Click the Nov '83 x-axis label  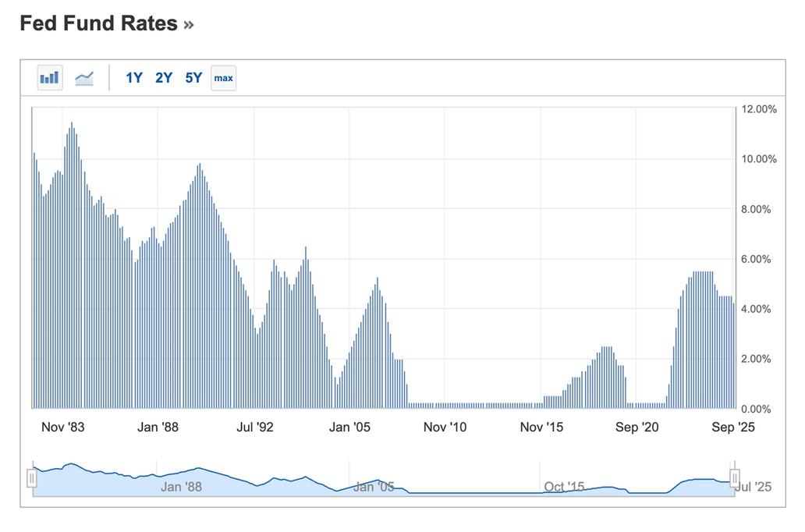click(62, 427)
